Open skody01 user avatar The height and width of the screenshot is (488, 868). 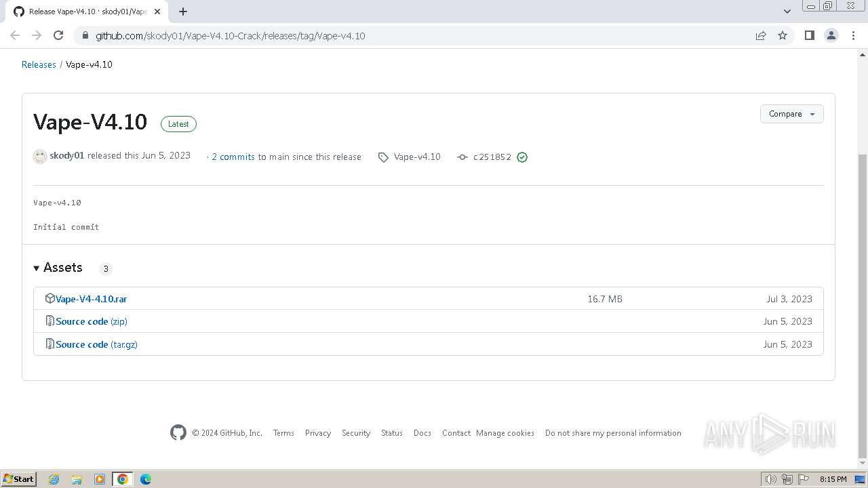(40, 157)
